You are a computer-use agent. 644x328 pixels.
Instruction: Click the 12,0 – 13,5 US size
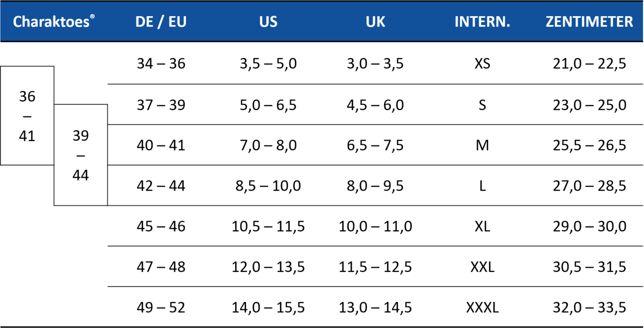pos(268,267)
